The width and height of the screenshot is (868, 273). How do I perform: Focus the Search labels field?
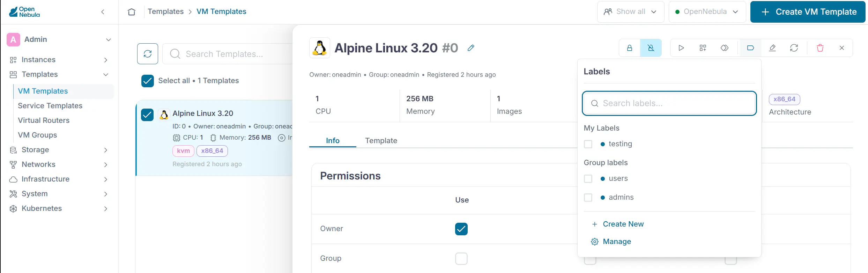[669, 103]
